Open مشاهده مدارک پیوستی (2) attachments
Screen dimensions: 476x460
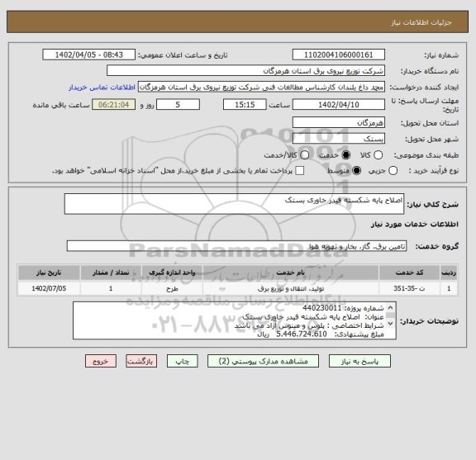[x=263, y=361]
